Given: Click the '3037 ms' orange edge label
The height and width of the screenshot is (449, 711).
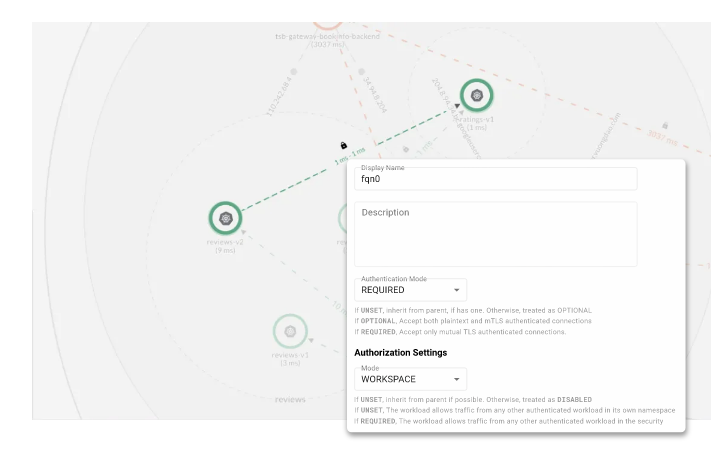Looking at the screenshot, I should (662, 138).
